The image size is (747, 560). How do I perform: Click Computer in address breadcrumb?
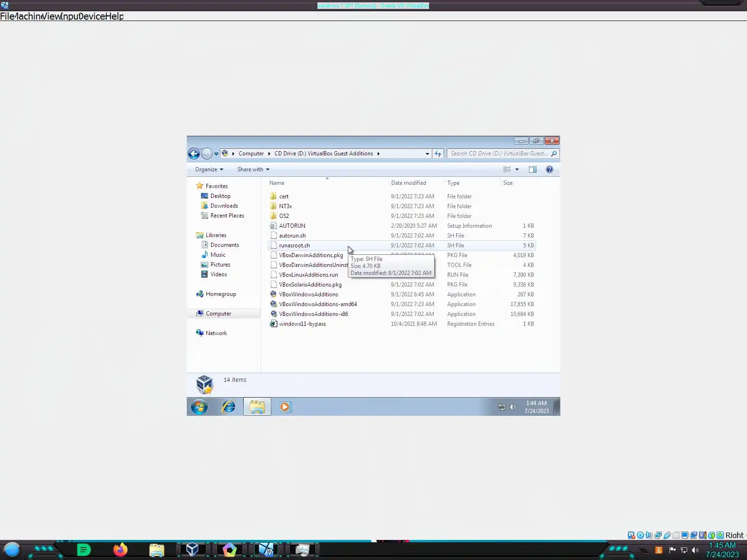click(251, 154)
